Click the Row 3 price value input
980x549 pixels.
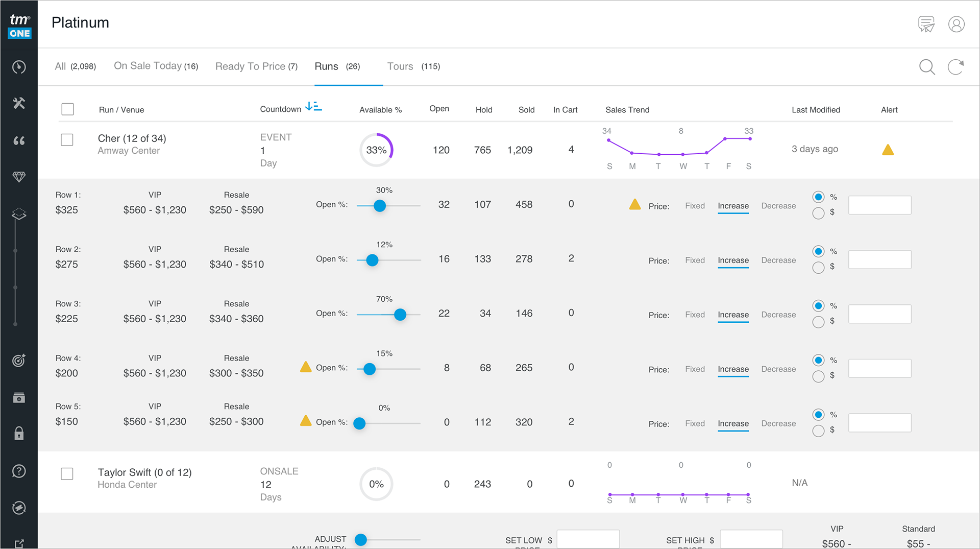pos(879,314)
